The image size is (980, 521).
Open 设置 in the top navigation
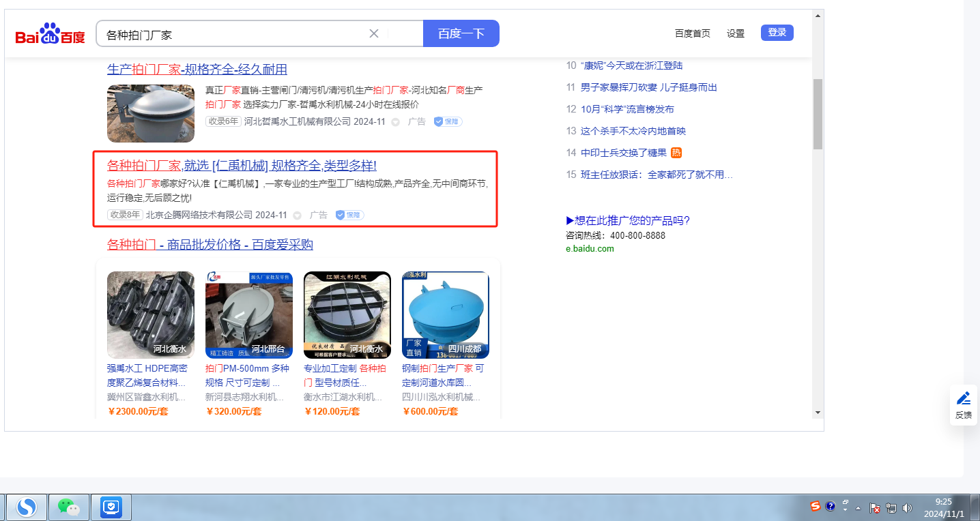[x=736, y=33]
